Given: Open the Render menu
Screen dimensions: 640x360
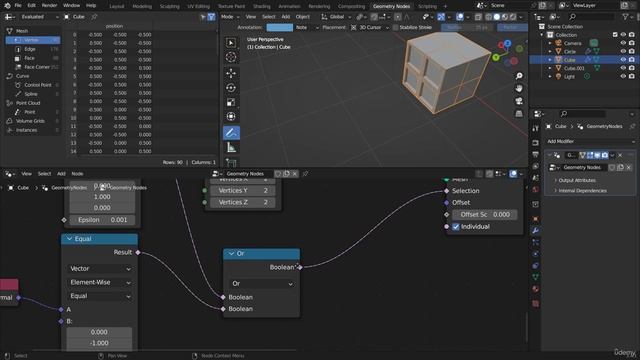Looking at the screenshot, I should click(49, 6).
